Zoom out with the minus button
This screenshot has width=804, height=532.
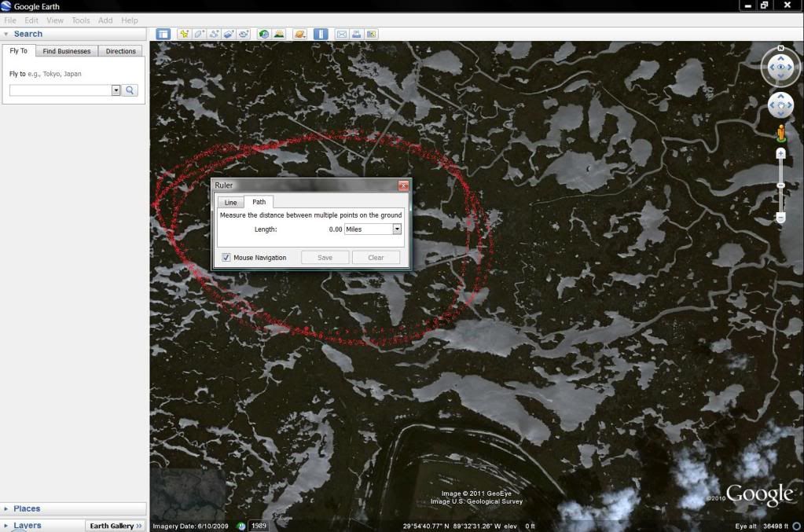780,218
